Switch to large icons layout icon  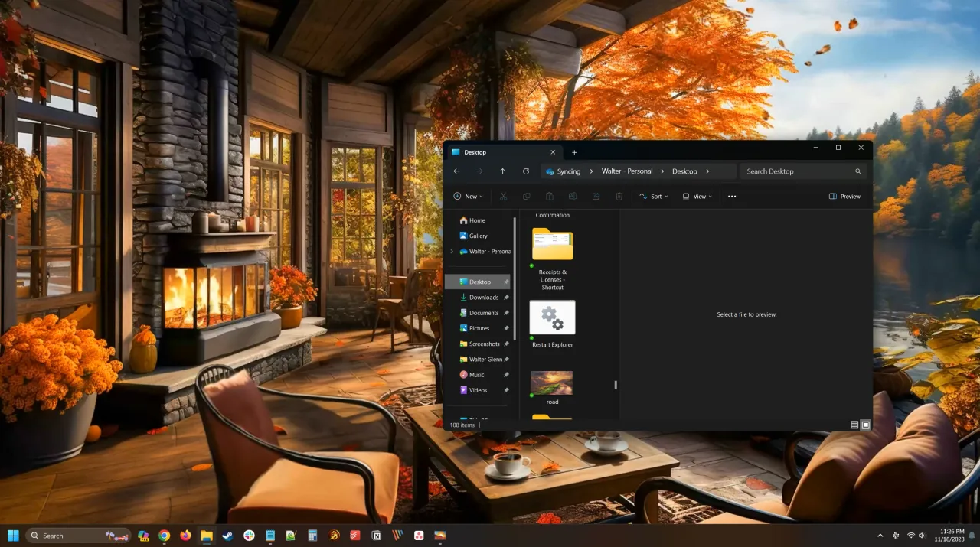866,425
